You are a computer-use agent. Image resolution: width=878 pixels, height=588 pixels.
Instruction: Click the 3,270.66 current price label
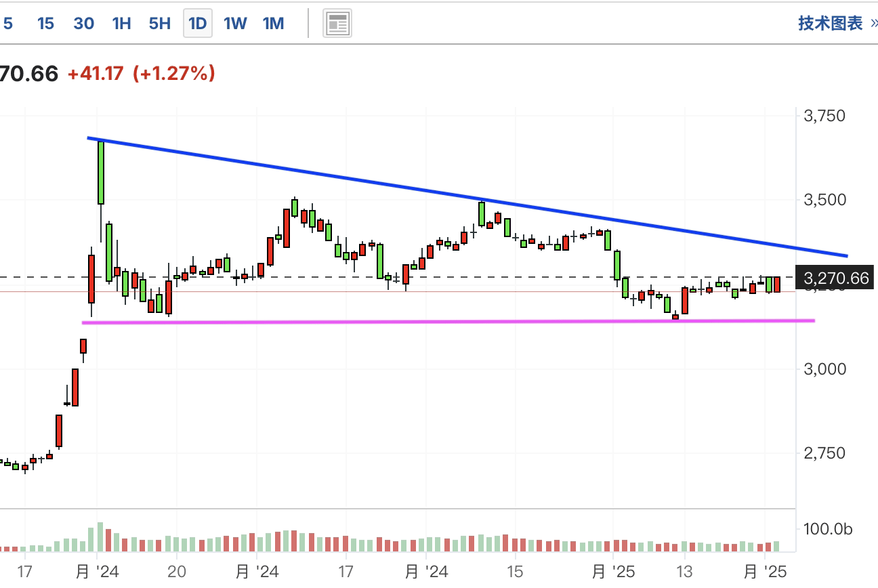coord(835,278)
